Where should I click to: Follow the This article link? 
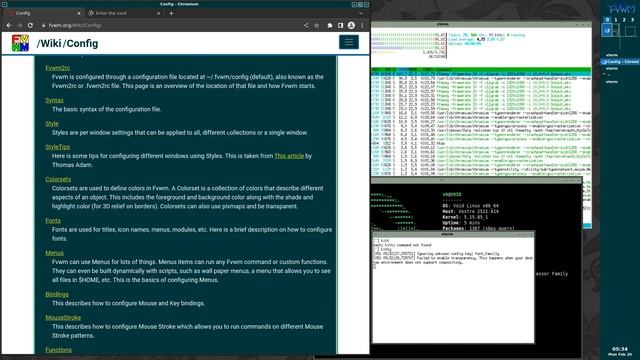[x=289, y=156]
